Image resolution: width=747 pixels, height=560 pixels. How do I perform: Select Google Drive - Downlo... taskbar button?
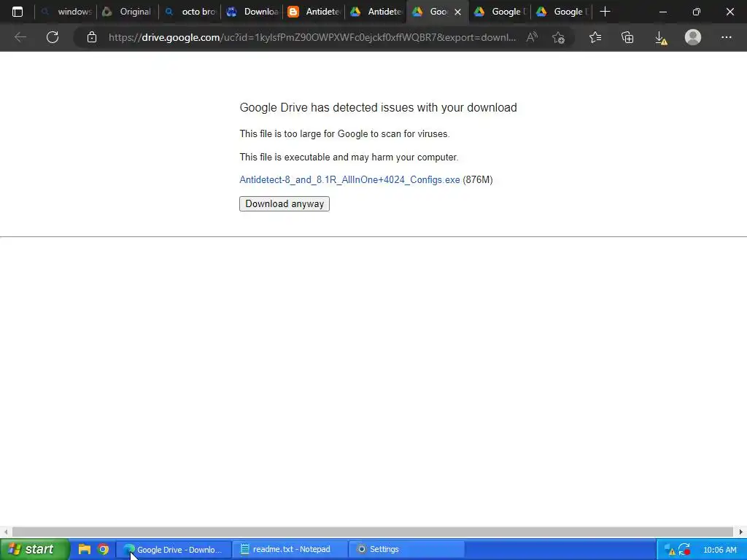[x=174, y=550]
